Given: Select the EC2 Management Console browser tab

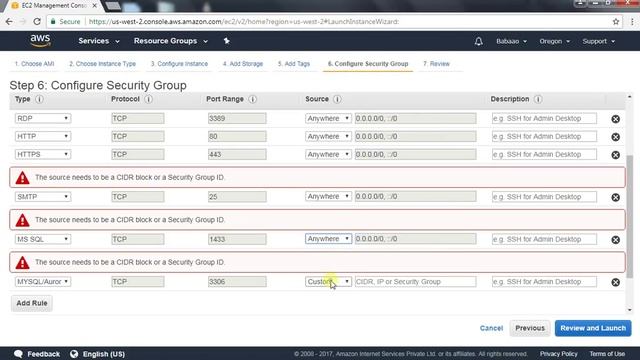Looking at the screenshot, I should point(54,6).
